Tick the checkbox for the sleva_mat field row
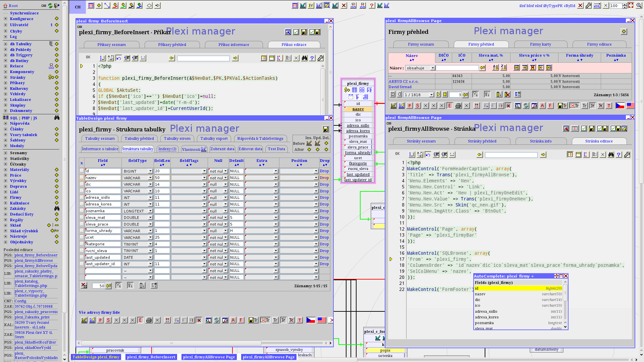The image size is (644, 362). click(x=82, y=218)
